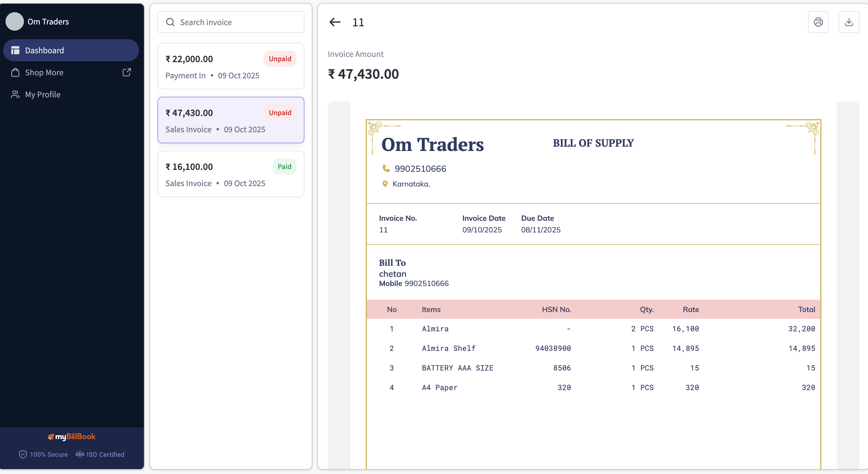Click the Om Traders avatar circle
Image resolution: width=868 pixels, height=474 pixels.
tap(14, 21)
